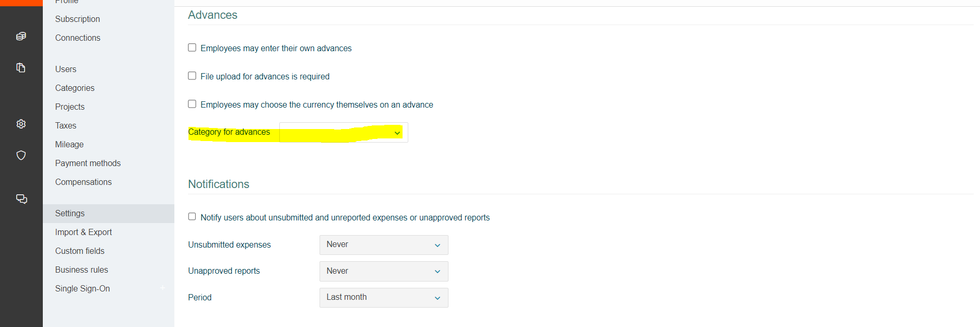The width and height of the screenshot is (980, 327).
Task: Expand the Unsubmitted expenses dropdown
Action: click(383, 245)
